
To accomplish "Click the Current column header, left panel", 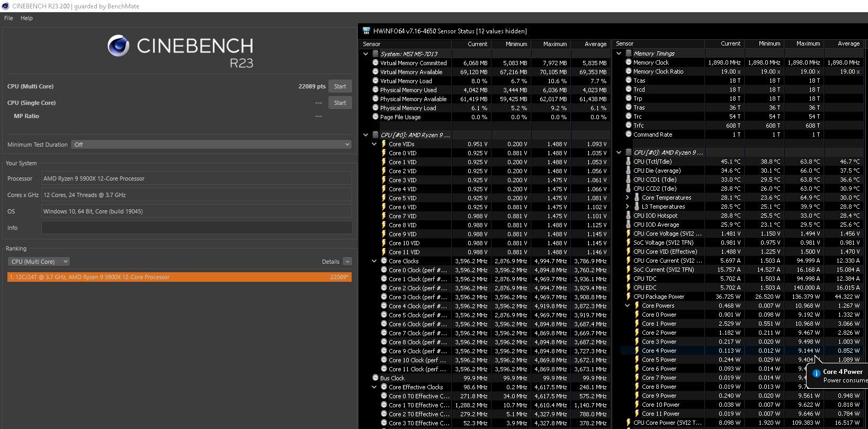I will (472, 44).
